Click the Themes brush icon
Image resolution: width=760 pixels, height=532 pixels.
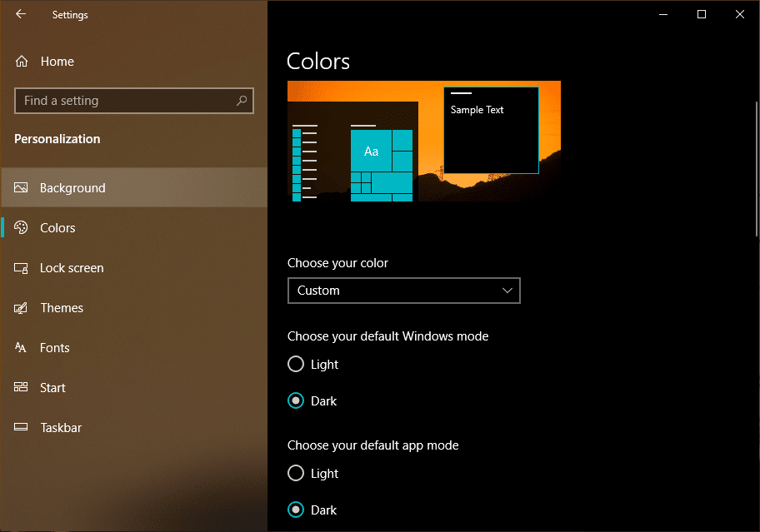click(22, 308)
